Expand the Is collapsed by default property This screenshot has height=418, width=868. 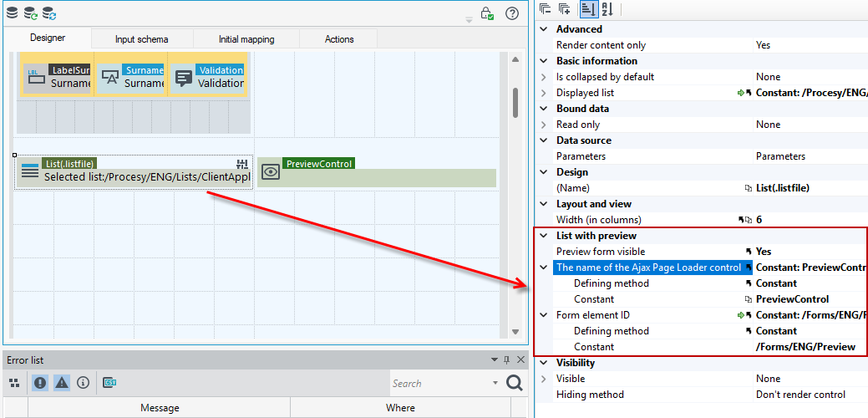tap(544, 77)
